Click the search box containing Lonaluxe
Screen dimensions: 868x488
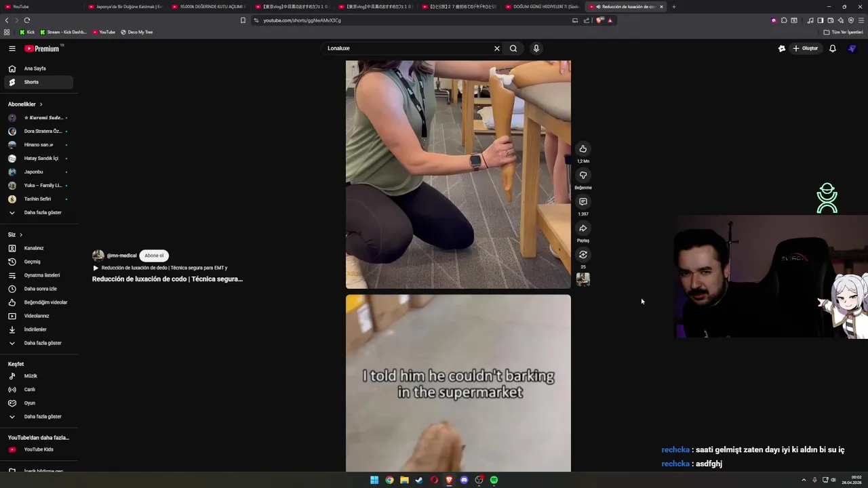pos(407,48)
